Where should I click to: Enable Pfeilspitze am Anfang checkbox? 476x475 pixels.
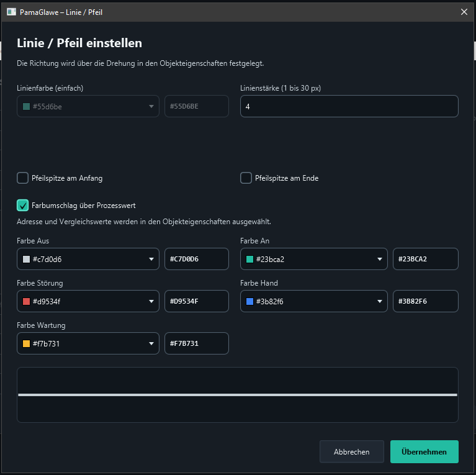click(23, 178)
